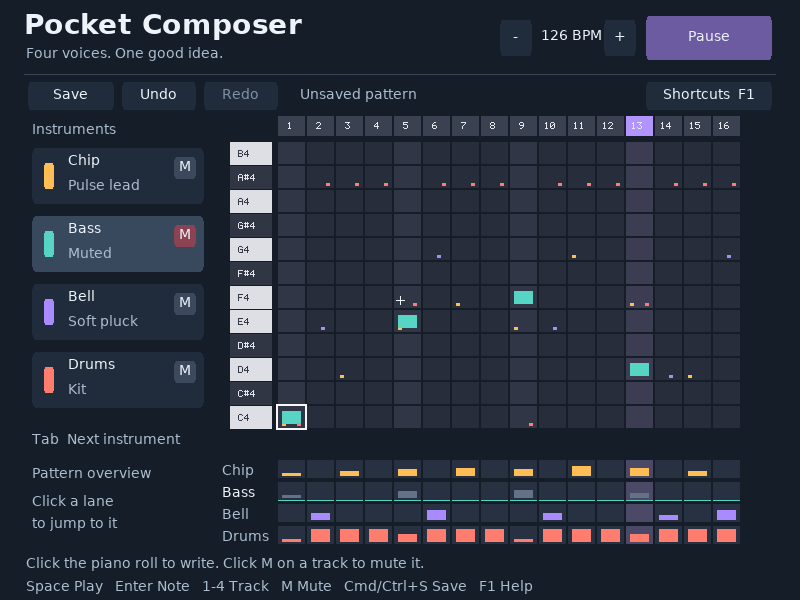Click the Redo button

(240, 95)
